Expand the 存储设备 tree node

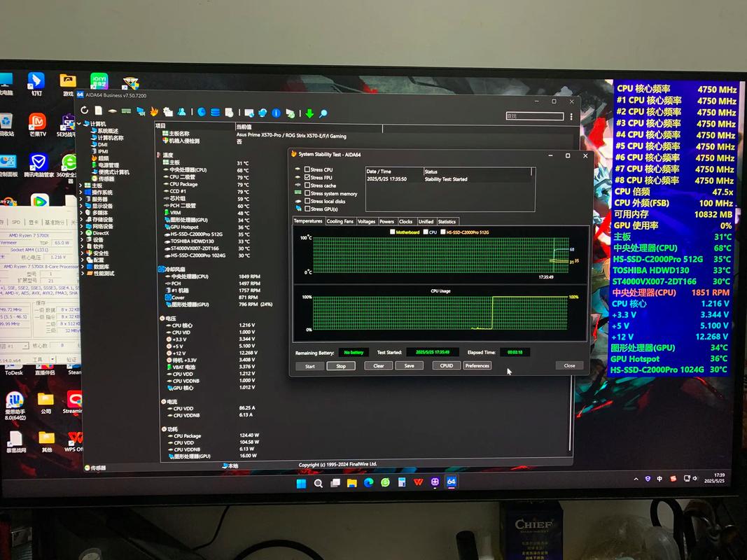pyautogui.click(x=81, y=220)
